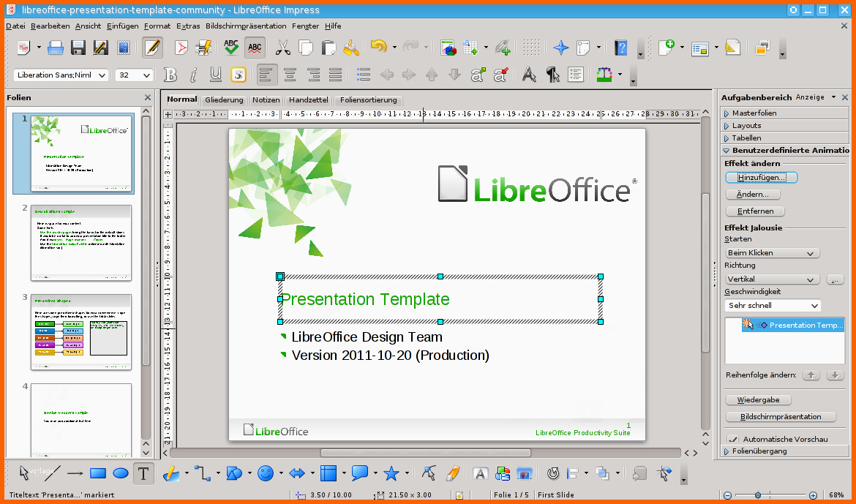Expand the Masterfolien section
Image resolution: width=856 pixels, height=504 pixels.
point(784,113)
